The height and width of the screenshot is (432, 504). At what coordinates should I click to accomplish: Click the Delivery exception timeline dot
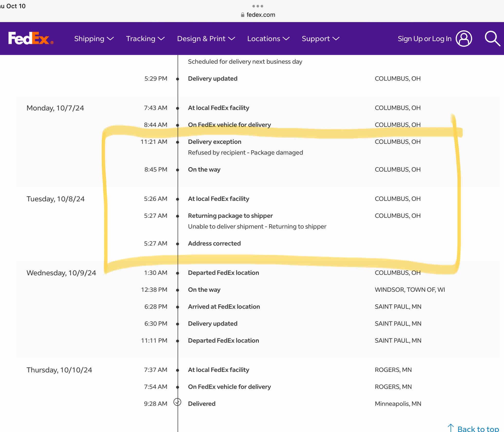pos(178,142)
